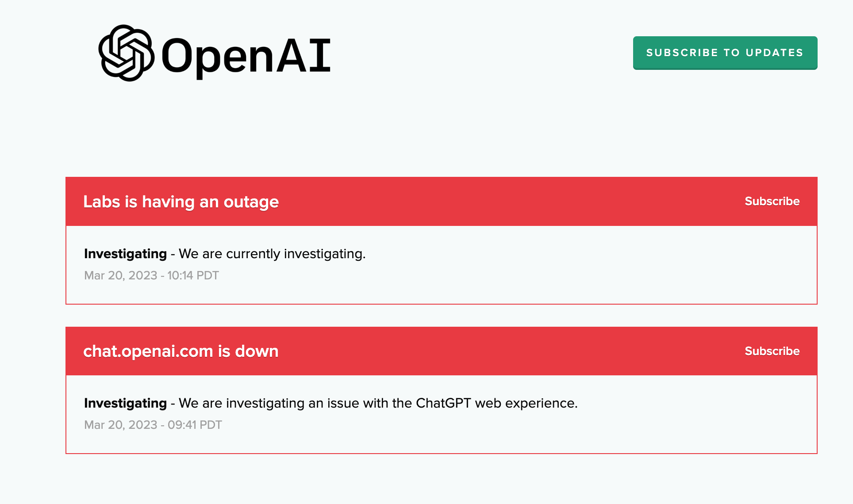Click the Investigating label in the Labs incident
The image size is (853, 504).
coord(125,254)
